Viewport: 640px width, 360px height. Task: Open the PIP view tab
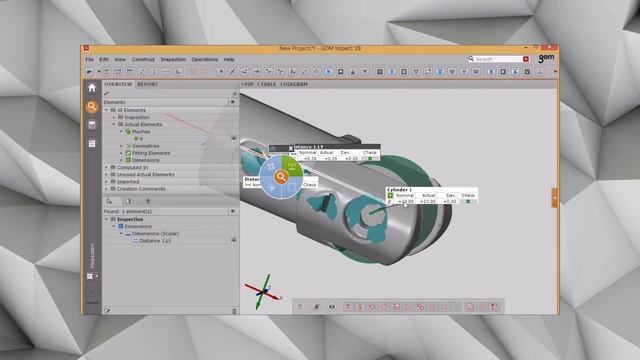point(247,84)
